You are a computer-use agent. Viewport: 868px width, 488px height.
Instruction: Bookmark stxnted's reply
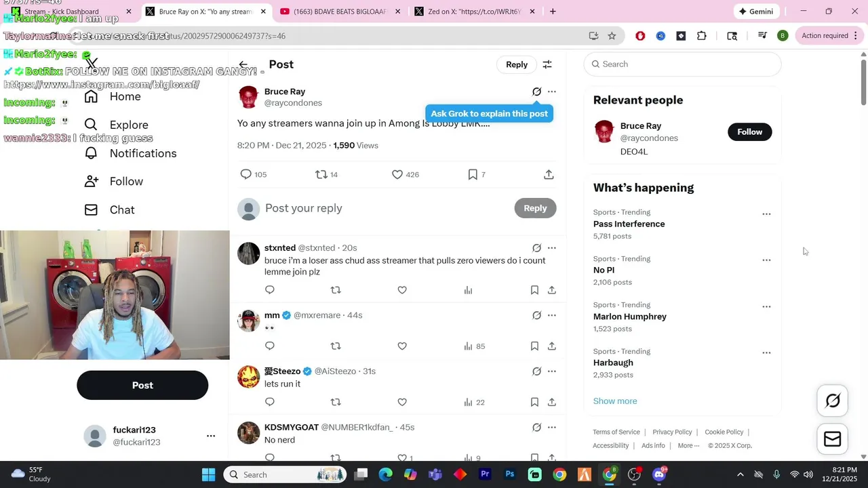pyautogui.click(x=534, y=290)
